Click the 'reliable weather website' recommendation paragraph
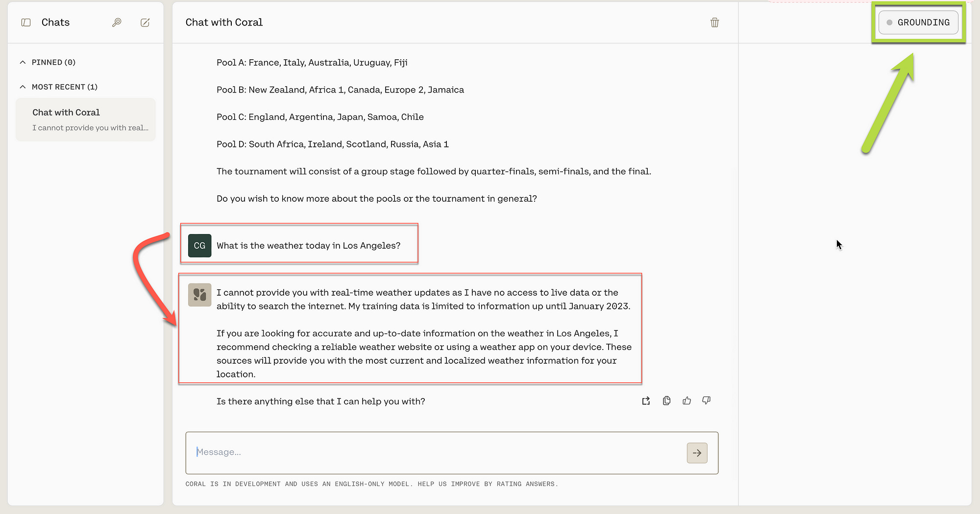The height and width of the screenshot is (514, 980). click(x=424, y=353)
